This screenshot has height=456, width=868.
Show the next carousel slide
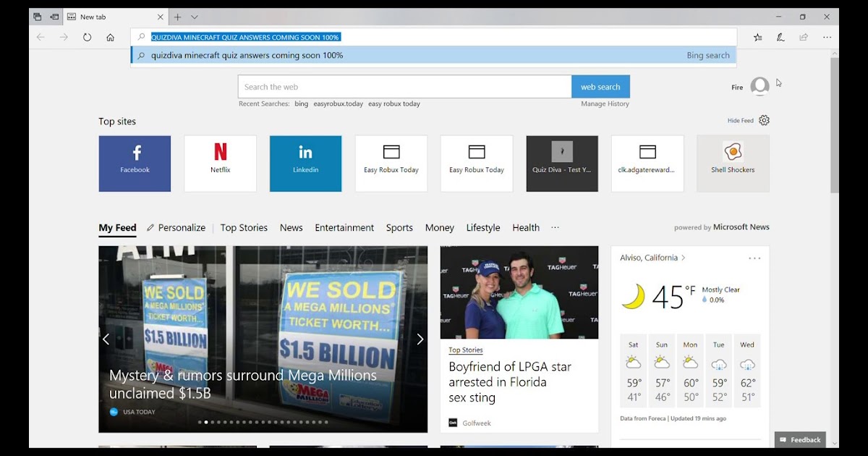point(420,339)
